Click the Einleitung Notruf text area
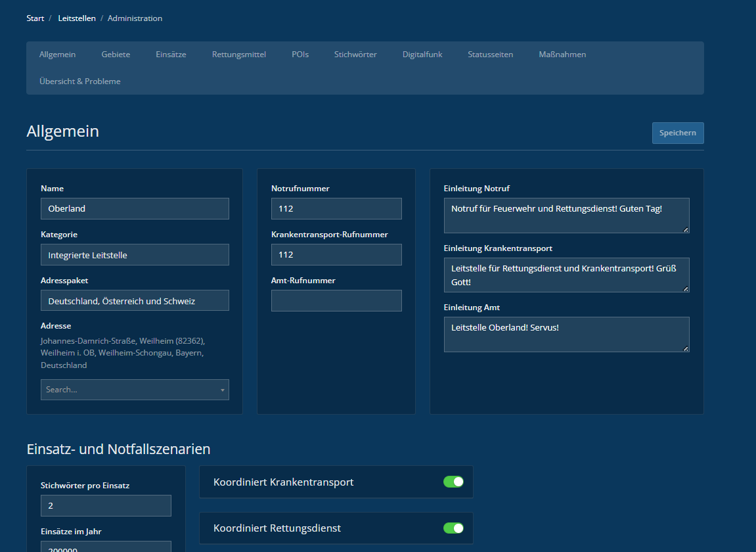The height and width of the screenshot is (552, 756). pyautogui.click(x=566, y=216)
